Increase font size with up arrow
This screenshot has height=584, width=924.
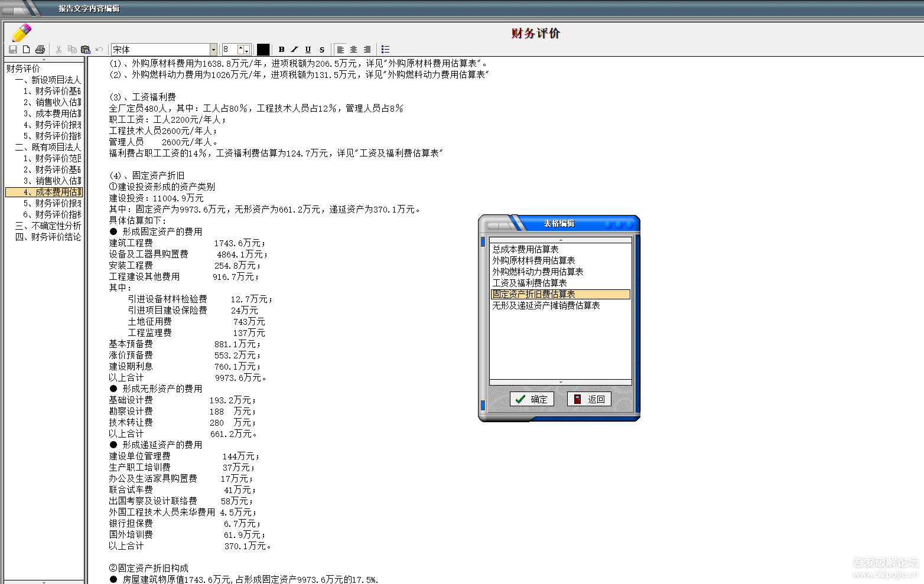(x=241, y=47)
